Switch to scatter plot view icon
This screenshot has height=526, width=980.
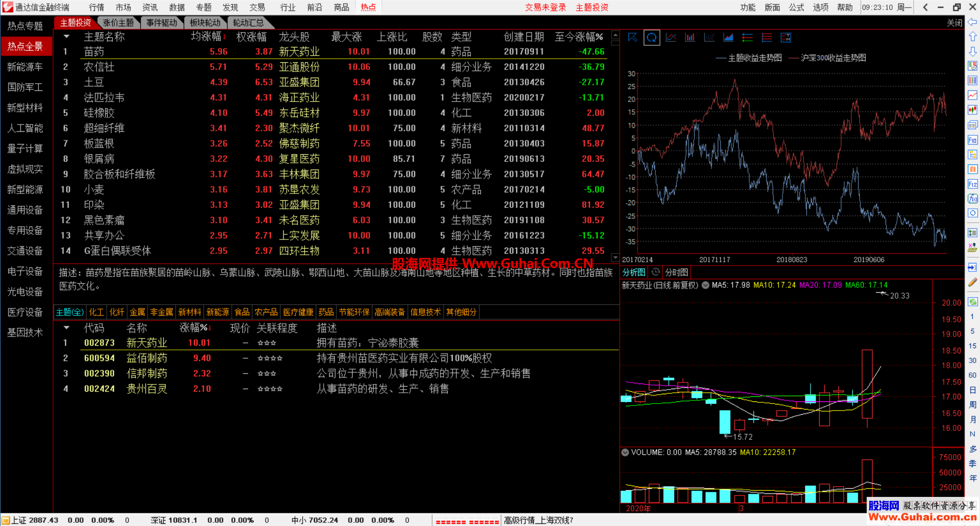click(x=709, y=37)
